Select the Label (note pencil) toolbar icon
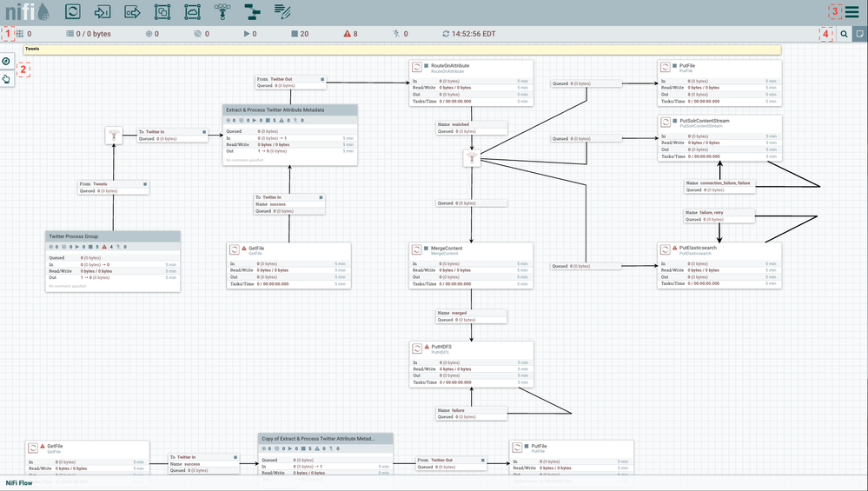Viewport: 868px width, 491px height. pos(282,12)
